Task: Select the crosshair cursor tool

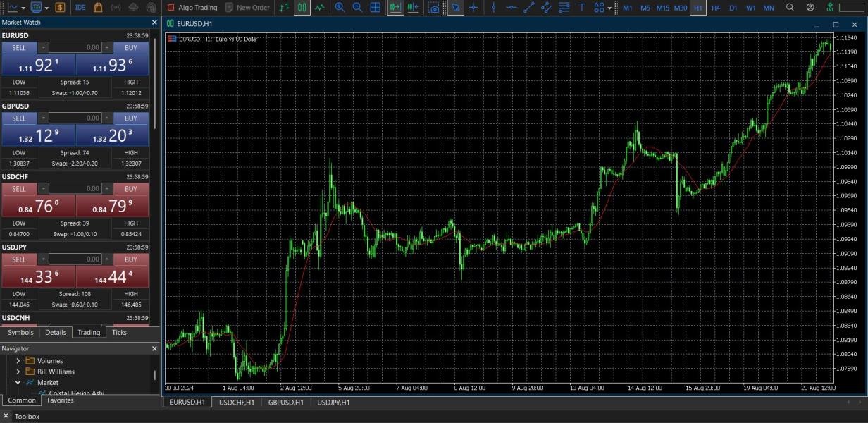Action: pos(473,8)
